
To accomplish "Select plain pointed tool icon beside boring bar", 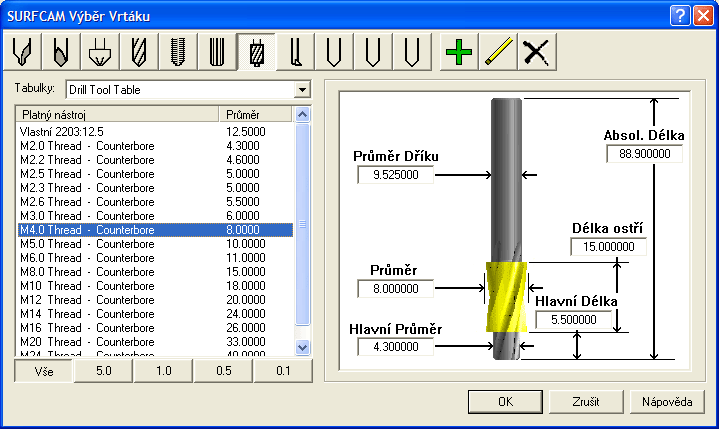I will pyautogui.click(x=334, y=52).
